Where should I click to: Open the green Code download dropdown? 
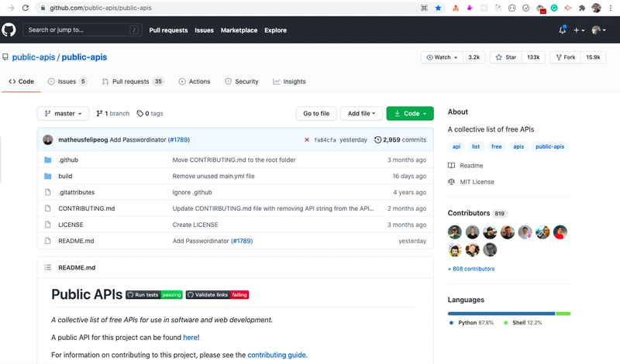(410, 113)
